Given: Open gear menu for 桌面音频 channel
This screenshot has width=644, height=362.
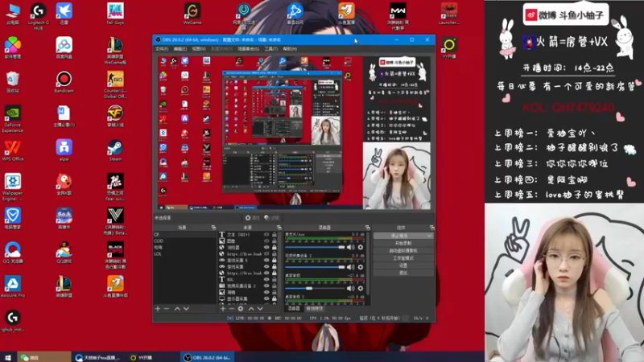Looking at the screenshot, I should point(361,288).
